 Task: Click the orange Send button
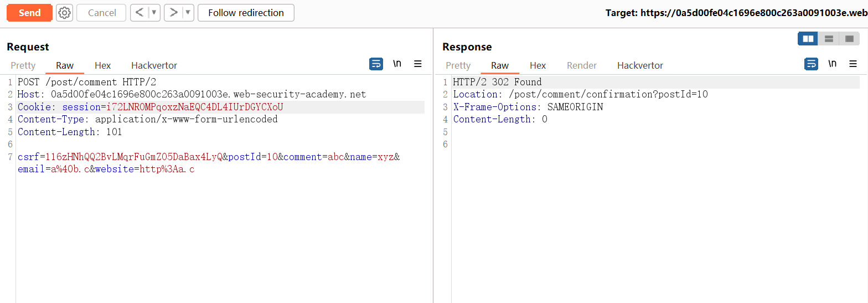coord(29,13)
